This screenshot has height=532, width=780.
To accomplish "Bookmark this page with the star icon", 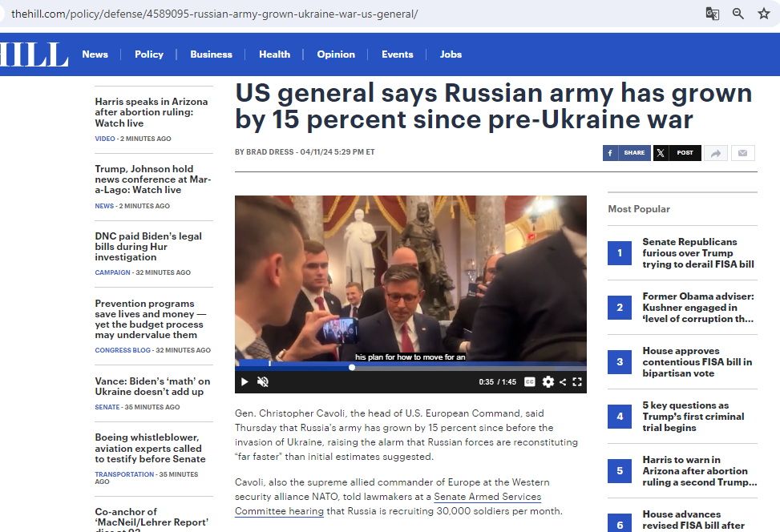I will point(763,14).
